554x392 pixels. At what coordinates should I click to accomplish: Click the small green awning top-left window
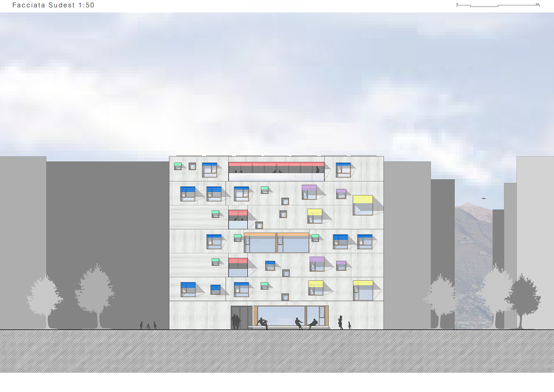pos(178,164)
